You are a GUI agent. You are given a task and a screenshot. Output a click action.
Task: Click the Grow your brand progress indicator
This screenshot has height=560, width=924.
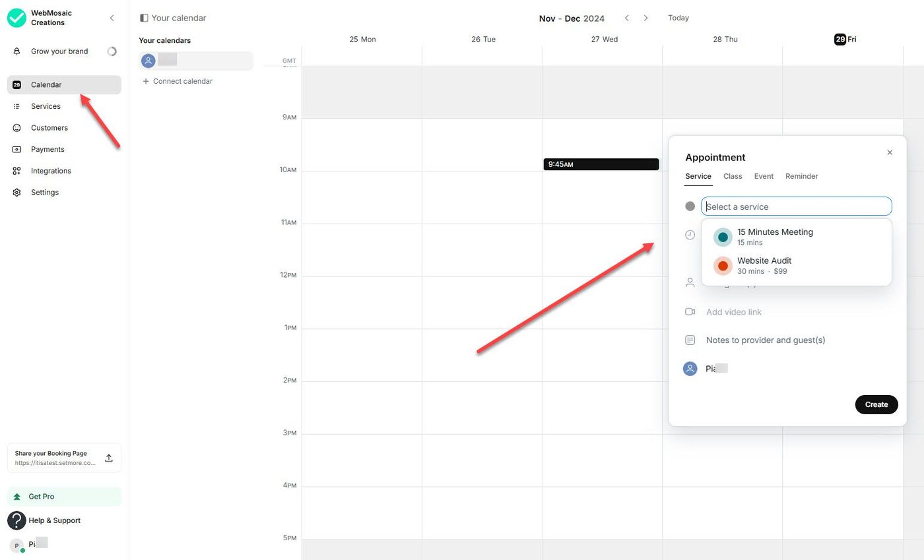(x=112, y=51)
